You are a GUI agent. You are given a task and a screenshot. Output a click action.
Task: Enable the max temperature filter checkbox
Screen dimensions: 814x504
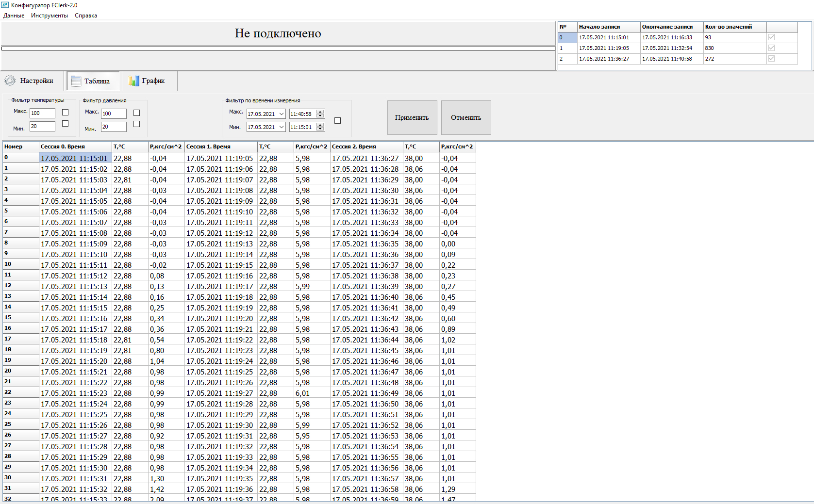66,113
